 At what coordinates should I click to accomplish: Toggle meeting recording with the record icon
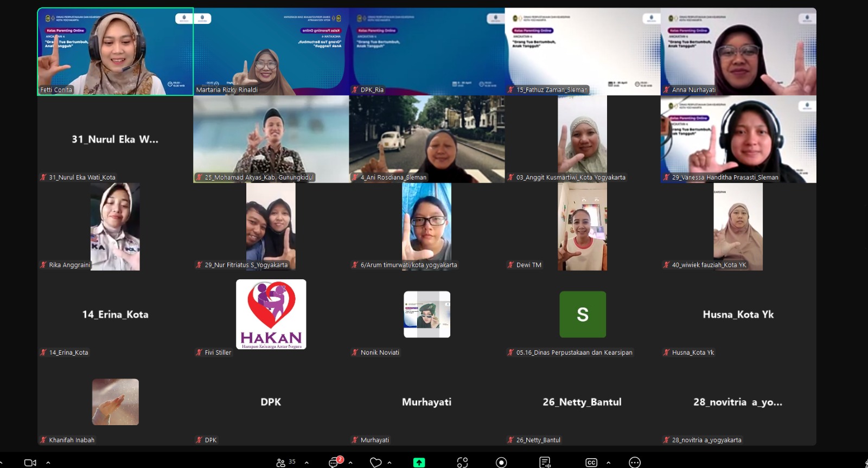coord(501,463)
